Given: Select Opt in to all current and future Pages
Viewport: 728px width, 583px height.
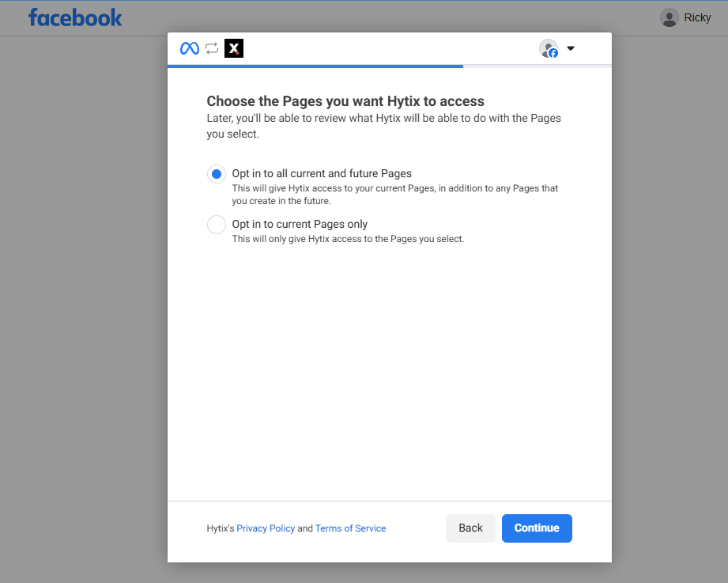Looking at the screenshot, I should (217, 174).
